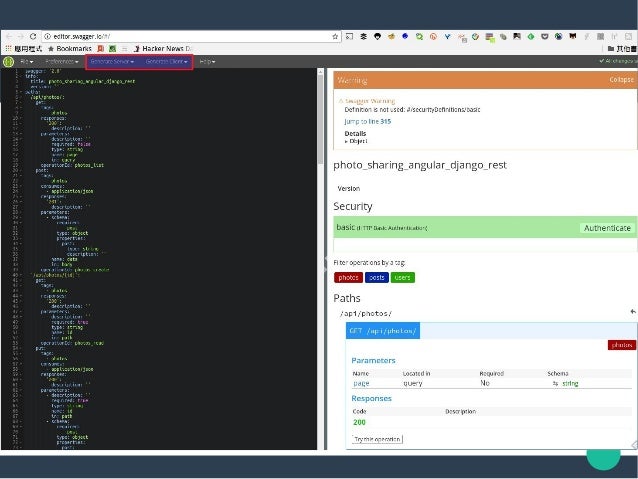Open the Generate Server dropdown
The width and height of the screenshot is (638, 479).
tap(111, 62)
